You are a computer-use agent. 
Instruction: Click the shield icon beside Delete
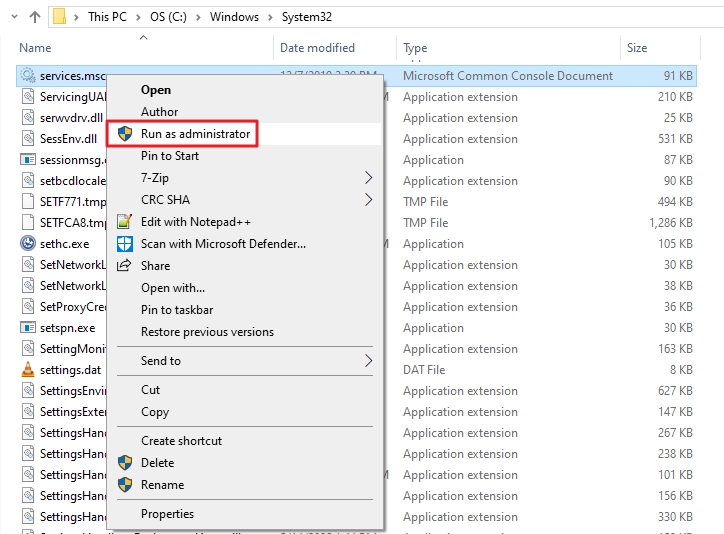[125, 462]
